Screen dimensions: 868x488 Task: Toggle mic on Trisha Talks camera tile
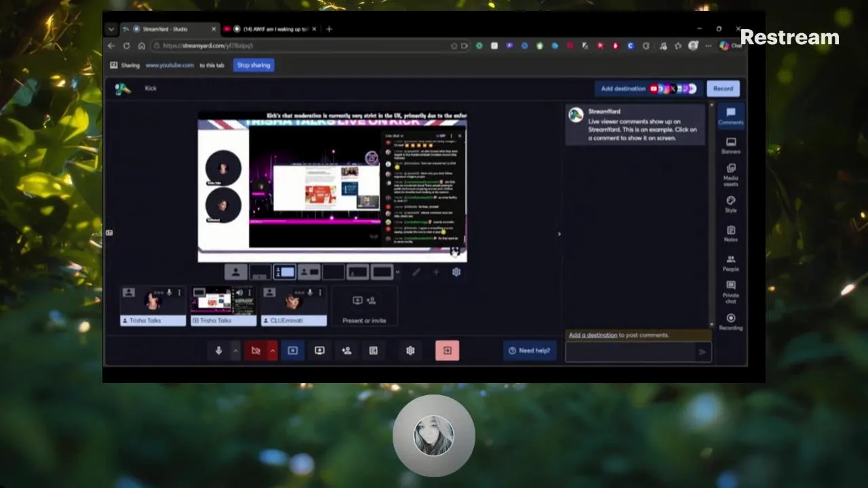[170, 292]
